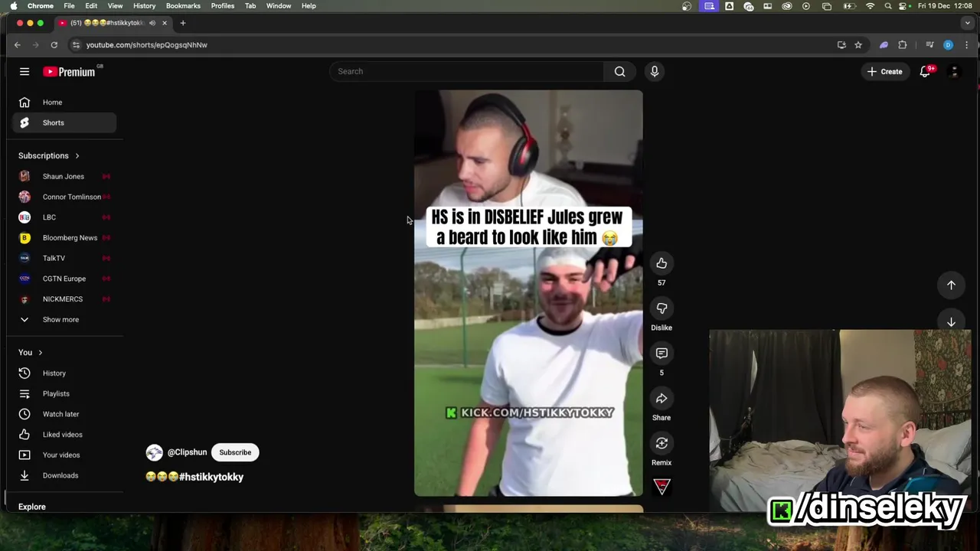Viewport: 980px width, 551px height.
Task: Open LBC channel subscription
Action: point(64,217)
